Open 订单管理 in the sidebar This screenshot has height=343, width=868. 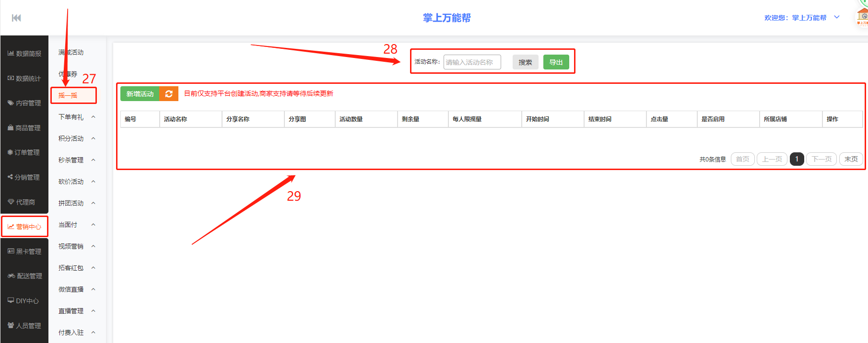point(24,152)
